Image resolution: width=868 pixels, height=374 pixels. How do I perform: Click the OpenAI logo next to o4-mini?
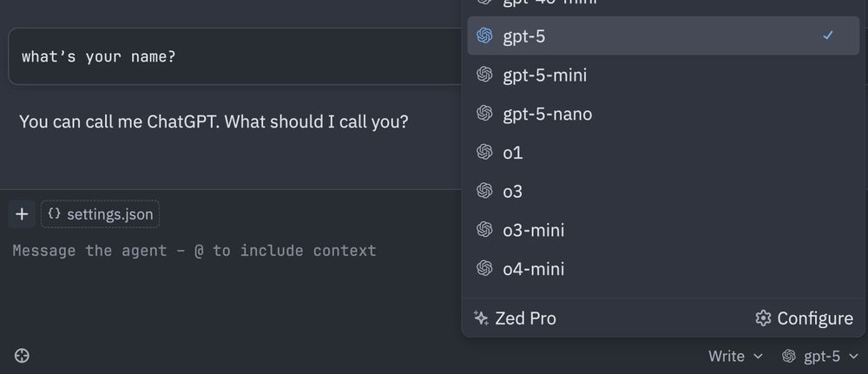[x=484, y=268]
